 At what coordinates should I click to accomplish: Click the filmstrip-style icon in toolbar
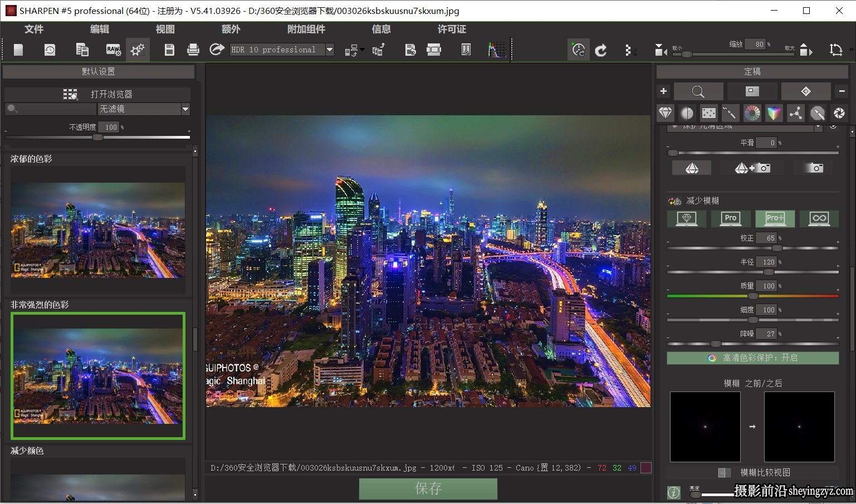pyautogui.click(x=434, y=50)
